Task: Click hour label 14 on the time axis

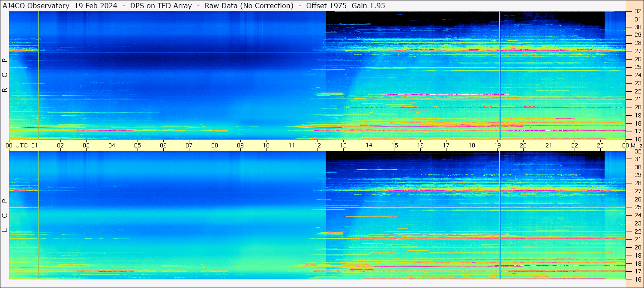Action: (x=369, y=145)
